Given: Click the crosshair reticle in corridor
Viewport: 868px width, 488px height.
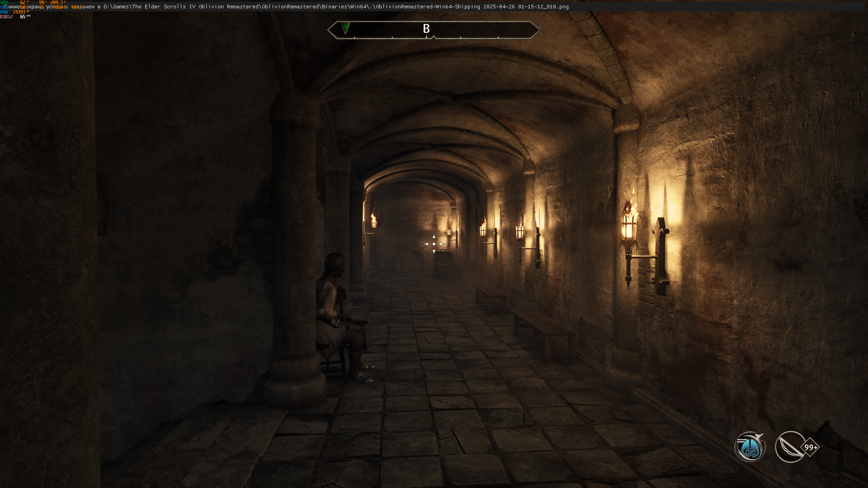Looking at the screenshot, I should (434, 244).
